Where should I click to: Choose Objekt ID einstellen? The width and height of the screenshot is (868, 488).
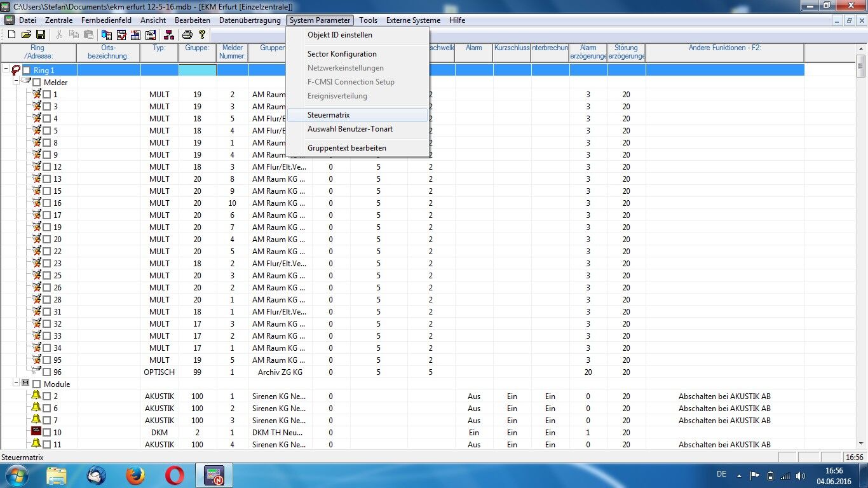pos(357,35)
